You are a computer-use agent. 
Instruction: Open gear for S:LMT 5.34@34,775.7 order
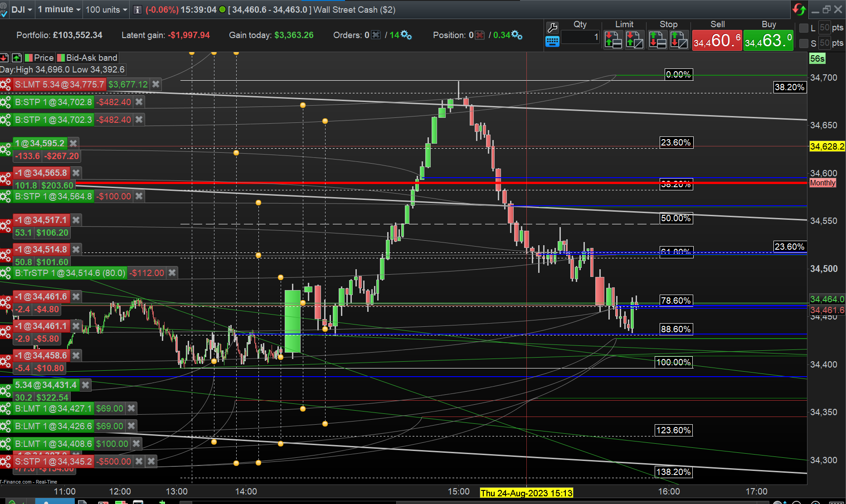pos(5,84)
